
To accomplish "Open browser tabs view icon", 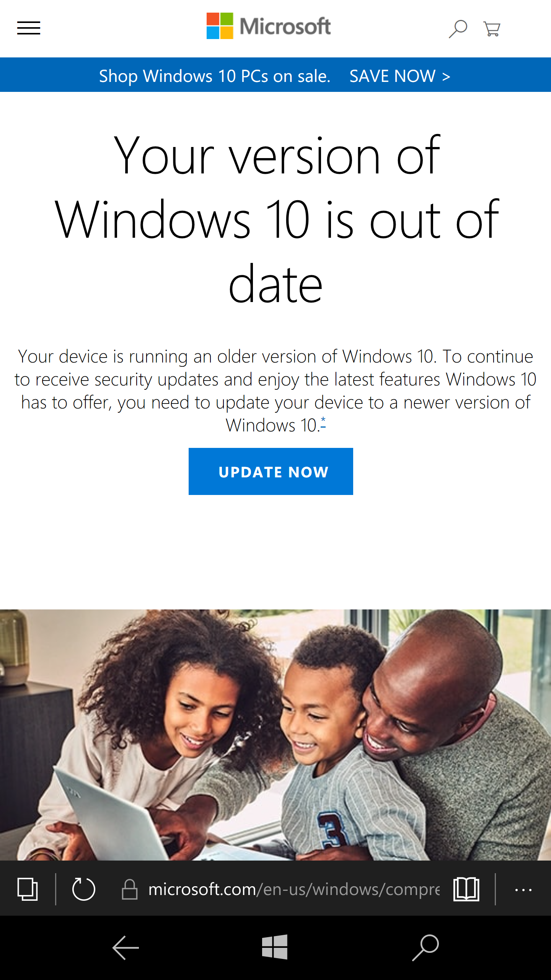I will point(28,889).
